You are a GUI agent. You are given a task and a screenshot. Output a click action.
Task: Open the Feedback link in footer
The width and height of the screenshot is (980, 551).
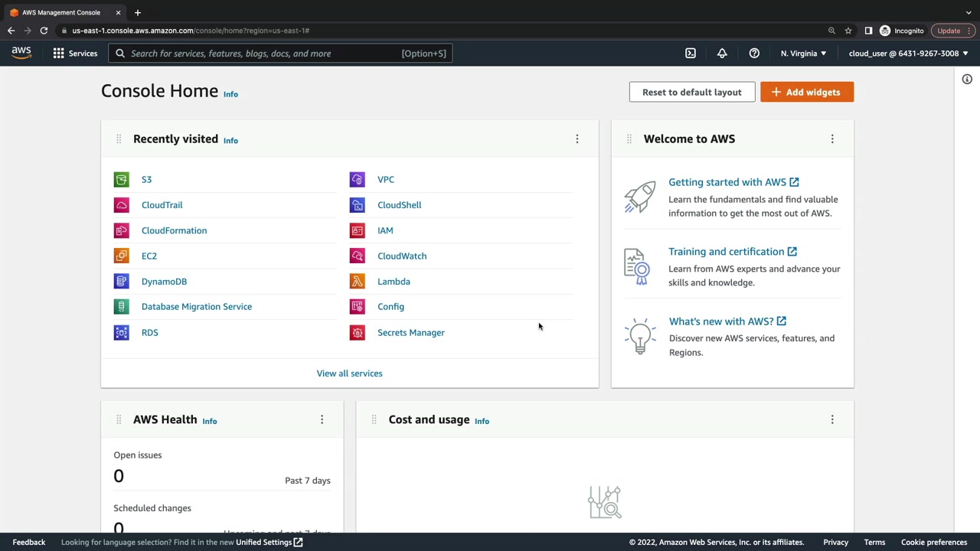29,543
